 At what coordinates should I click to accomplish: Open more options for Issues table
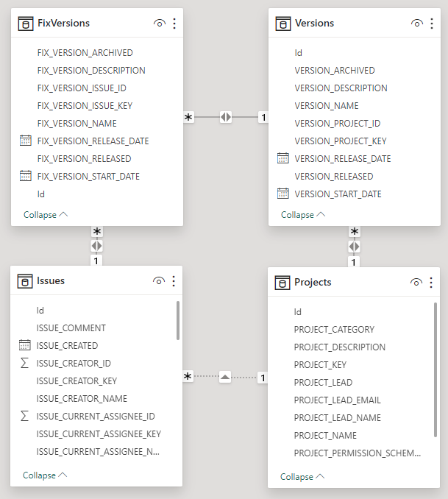point(174,281)
